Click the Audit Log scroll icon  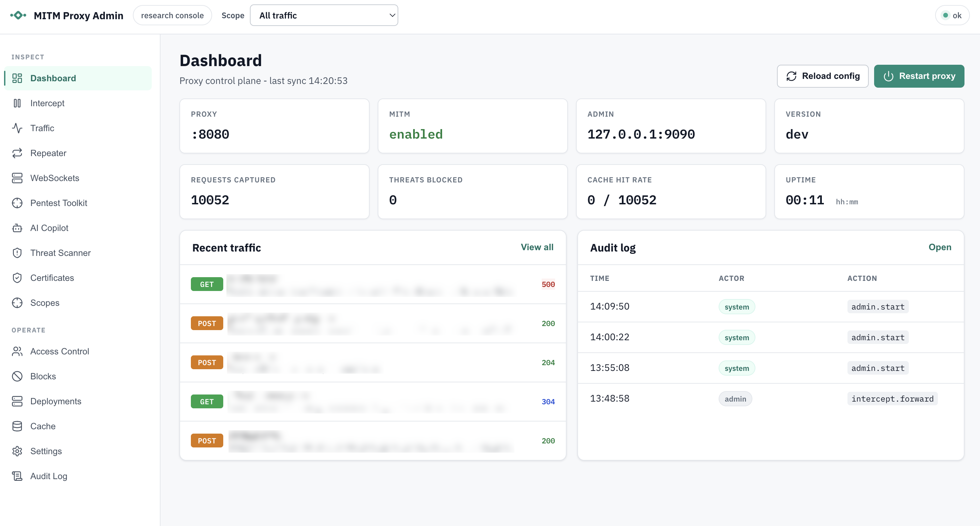coord(17,476)
